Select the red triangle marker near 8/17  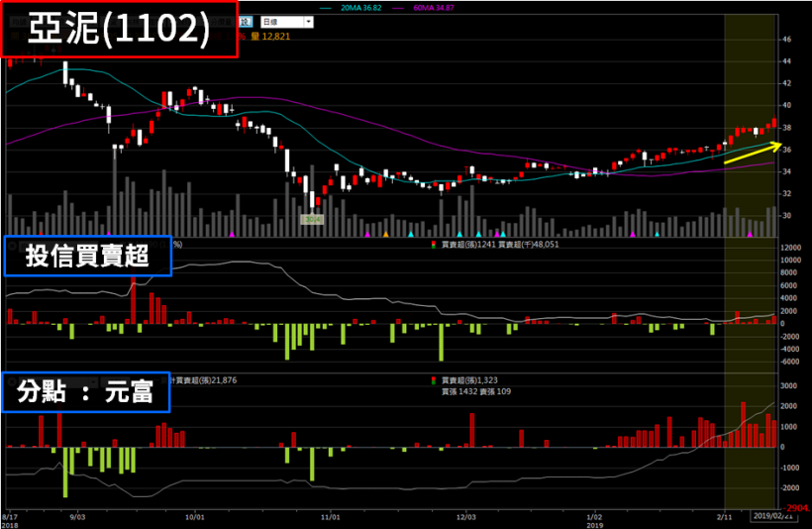pos(42,235)
